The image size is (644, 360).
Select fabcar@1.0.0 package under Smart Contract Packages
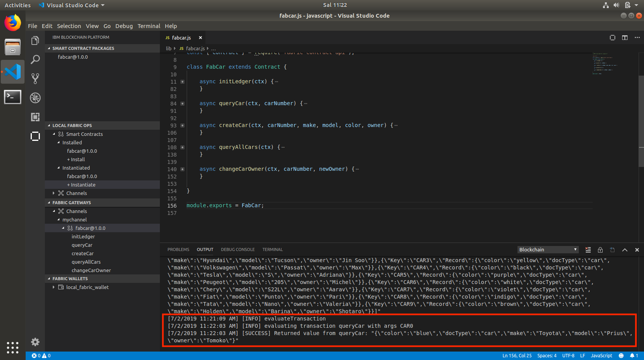pyautogui.click(x=73, y=57)
